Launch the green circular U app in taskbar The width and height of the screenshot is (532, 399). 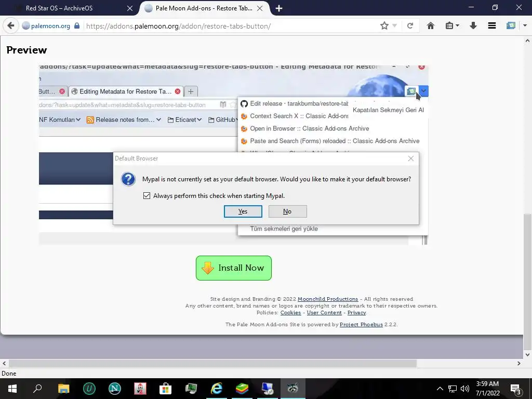click(89, 389)
